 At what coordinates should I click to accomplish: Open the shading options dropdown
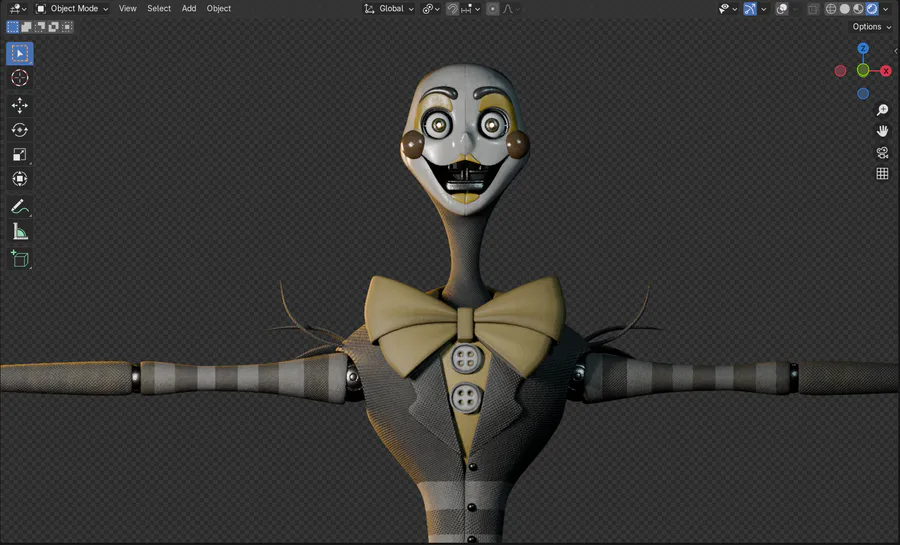click(886, 9)
